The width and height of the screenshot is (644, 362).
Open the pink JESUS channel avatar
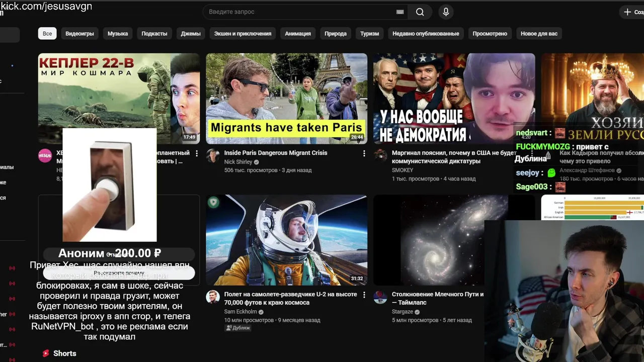coord(45,155)
